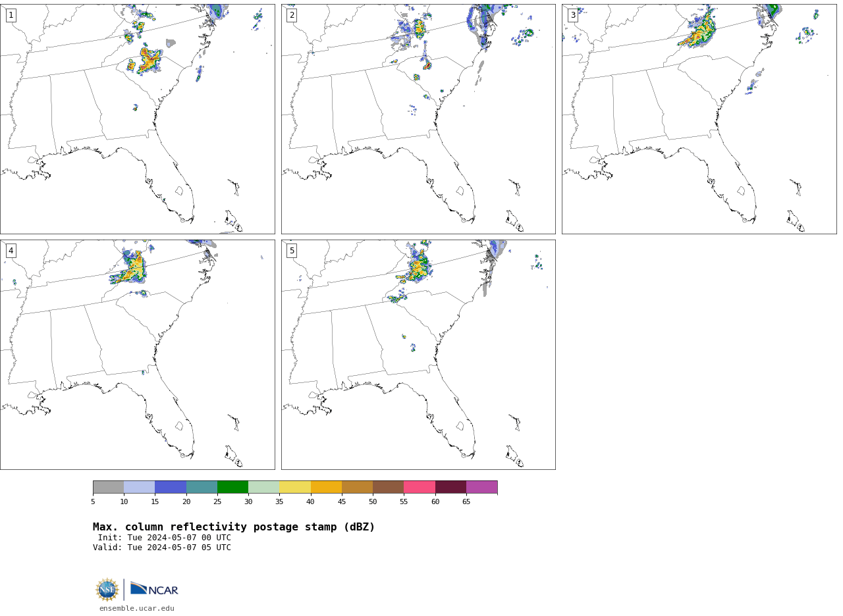Click the light blue 10-15 dBZ swatch
Image resolution: width=843 pixels, height=616 pixels.
tap(140, 487)
